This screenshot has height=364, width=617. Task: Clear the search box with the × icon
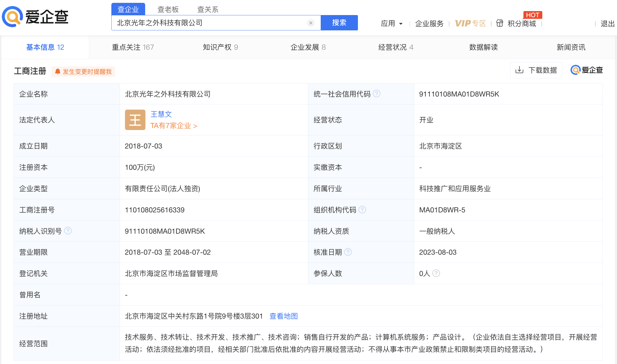click(x=310, y=23)
